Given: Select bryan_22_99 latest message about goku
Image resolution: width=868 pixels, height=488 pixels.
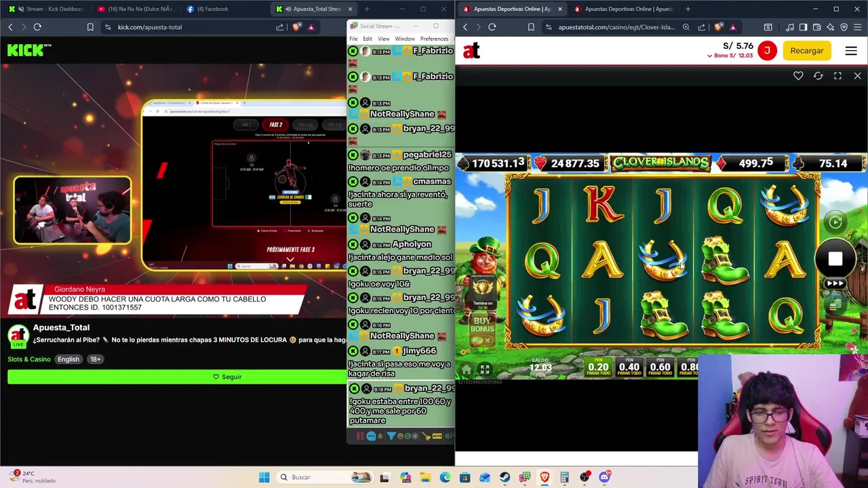Looking at the screenshot, I should point(401,405).
